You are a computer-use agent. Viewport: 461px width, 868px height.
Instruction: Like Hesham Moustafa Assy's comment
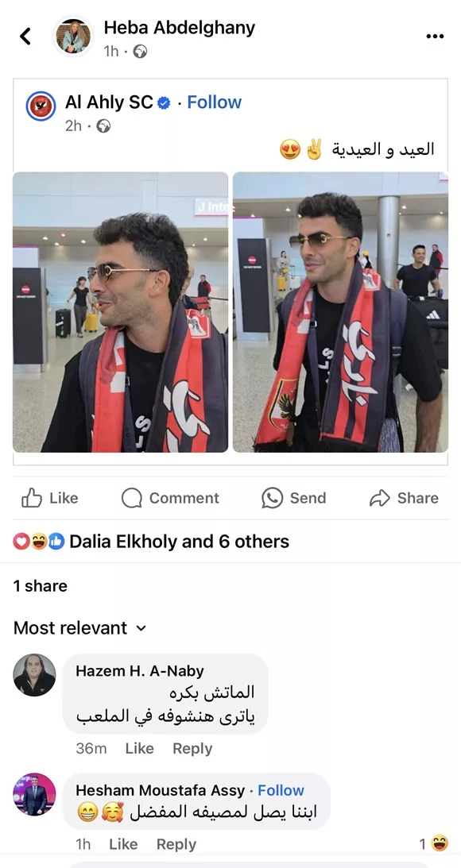pos(123,844)
